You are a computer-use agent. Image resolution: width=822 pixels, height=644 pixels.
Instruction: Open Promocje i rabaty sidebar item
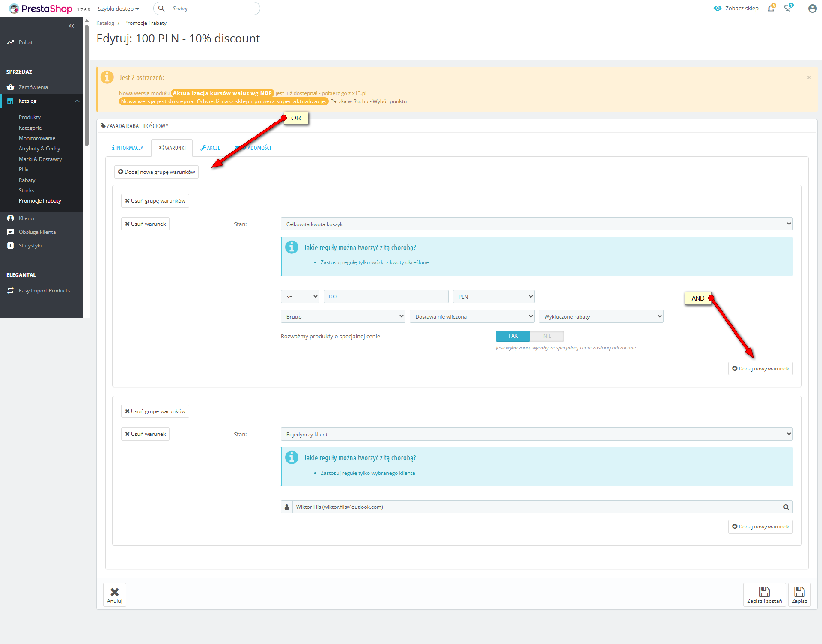pyautogui.click(x=40, y=201)
